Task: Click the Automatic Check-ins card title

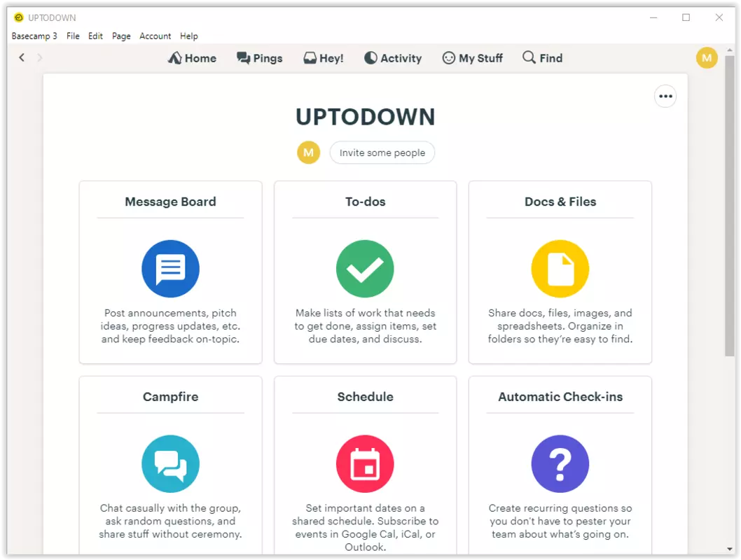Action: click(x=560, y=397)
